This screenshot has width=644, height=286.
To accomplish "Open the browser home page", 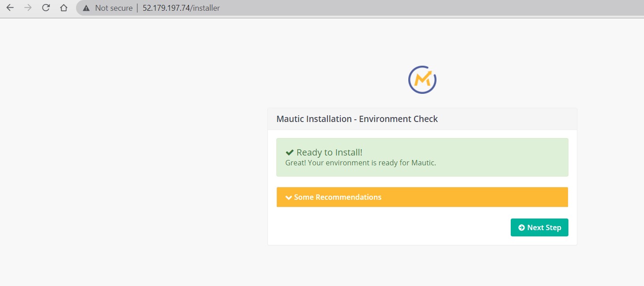I will pyautogui.click(x=64, y=8).
